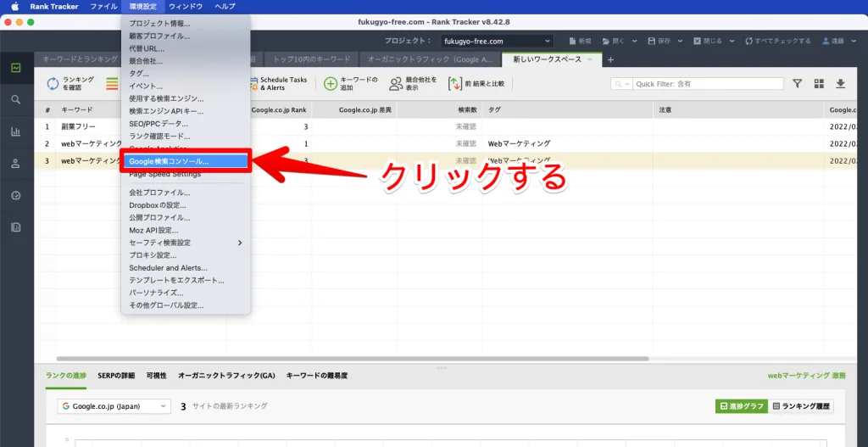Open the Apple menu
This screenshot has width=868, height=447.
point(15,7)
